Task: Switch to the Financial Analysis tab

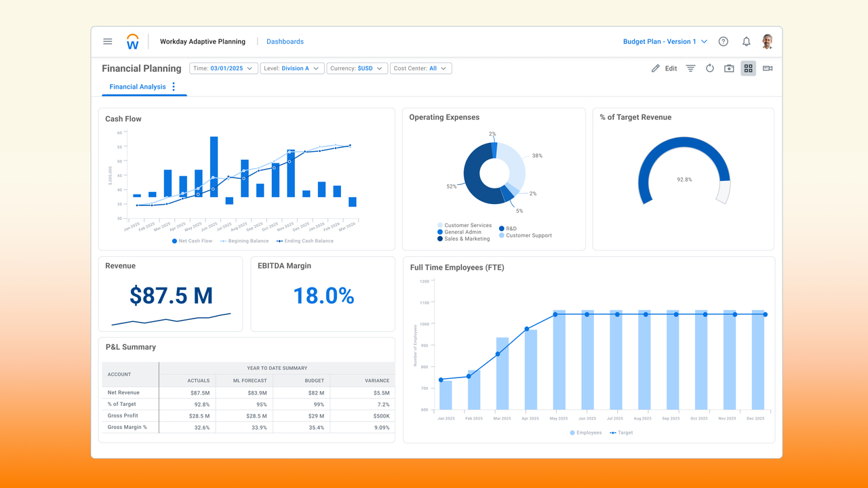Action: [x=136, y=87]
